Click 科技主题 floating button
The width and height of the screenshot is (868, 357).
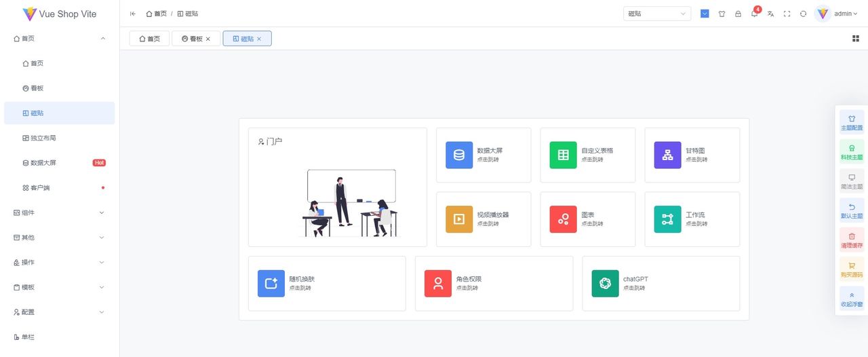(x=852, y=152)
